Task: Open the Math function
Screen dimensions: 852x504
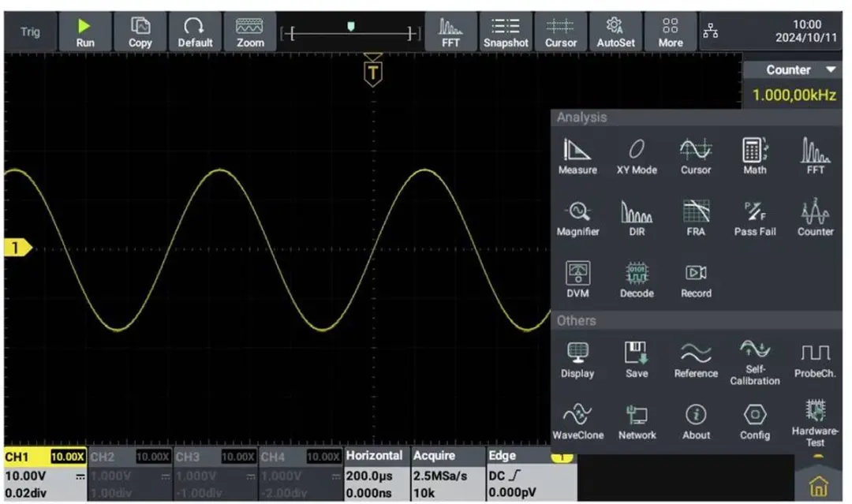Action: pyautogui.click(x=755, y=157)
